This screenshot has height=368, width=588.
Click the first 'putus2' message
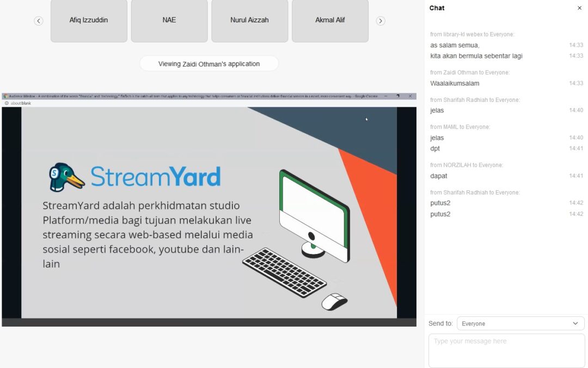point(440,203)
